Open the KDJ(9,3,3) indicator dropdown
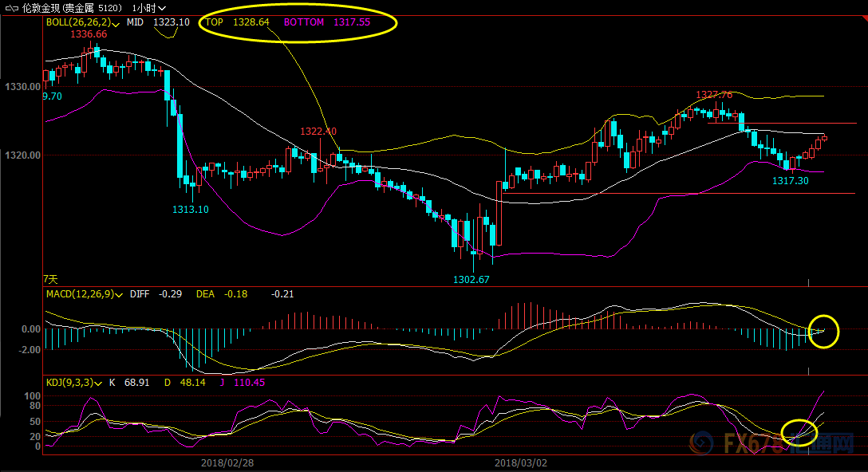 [74, 383]
